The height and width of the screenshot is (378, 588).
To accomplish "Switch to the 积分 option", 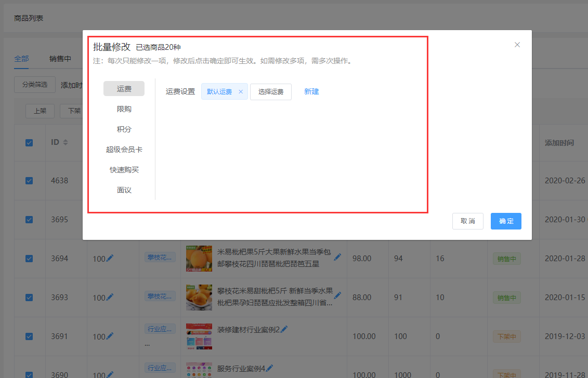I will [x=124, y=129].
